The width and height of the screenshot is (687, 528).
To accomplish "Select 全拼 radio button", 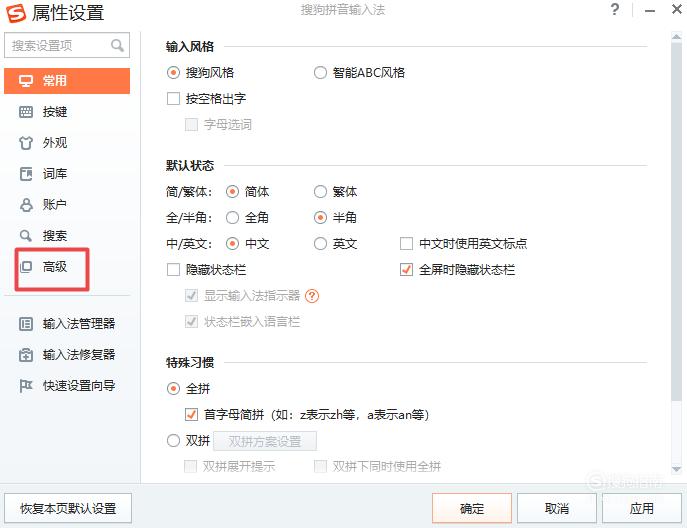I will [x=174, y=389].
